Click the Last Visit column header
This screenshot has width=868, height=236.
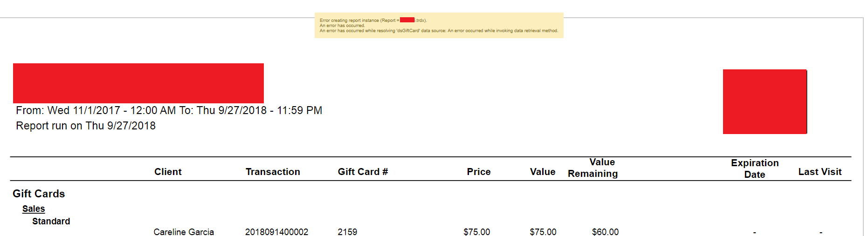pyautogui.click(x=820, y=172)
